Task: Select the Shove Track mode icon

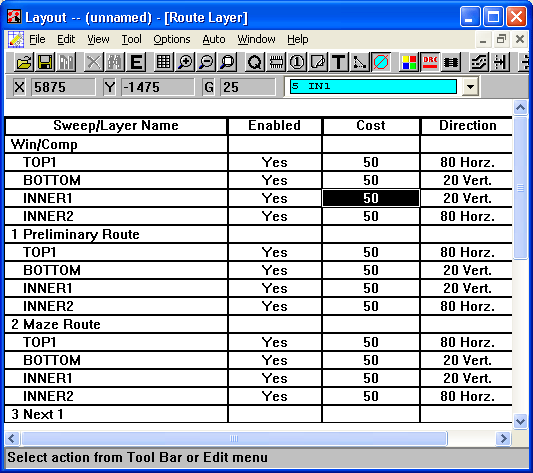Action: point(500,63)
